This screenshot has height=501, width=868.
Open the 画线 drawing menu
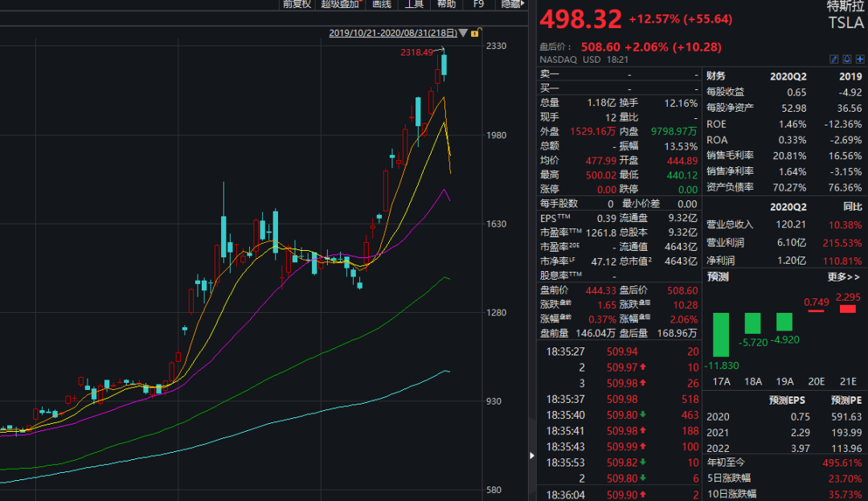(382, 5)
